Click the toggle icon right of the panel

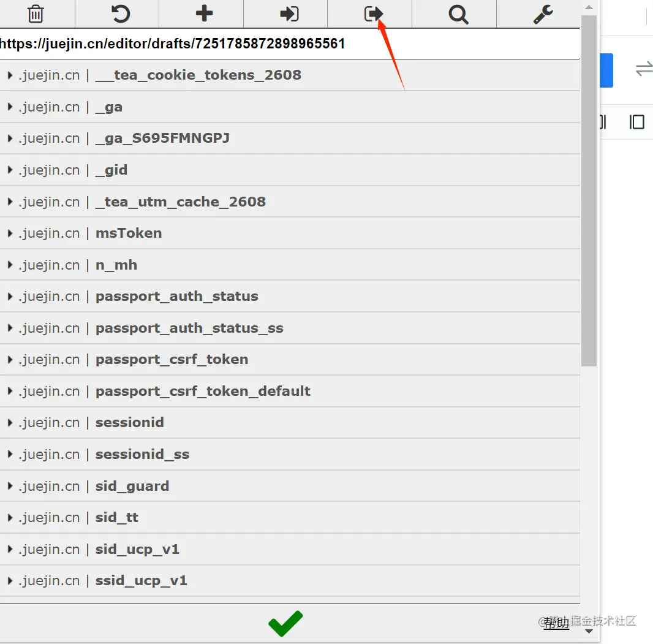(x=644, y=69)
